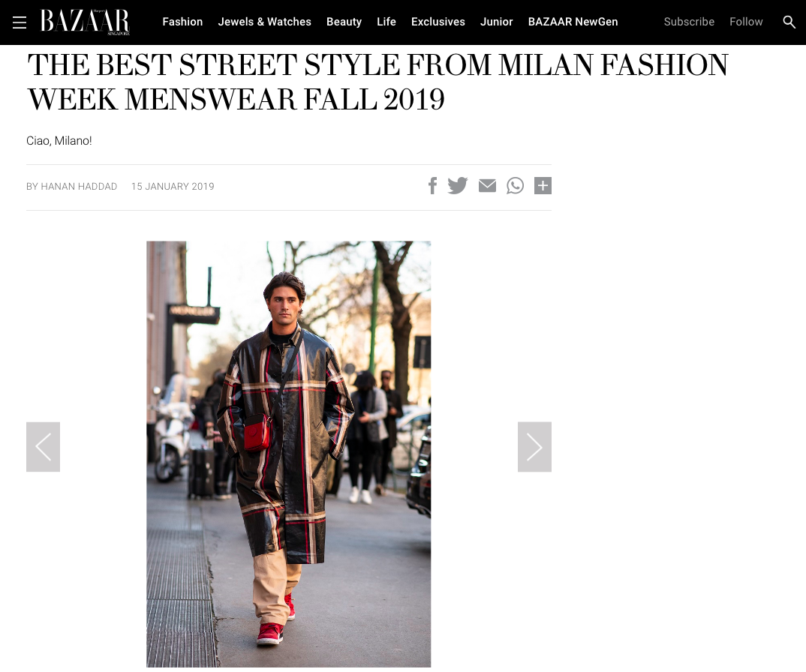Open BAZAAR NewGen section
The height and width of the screenshot is (672, 806).
[x=573, y=22]
